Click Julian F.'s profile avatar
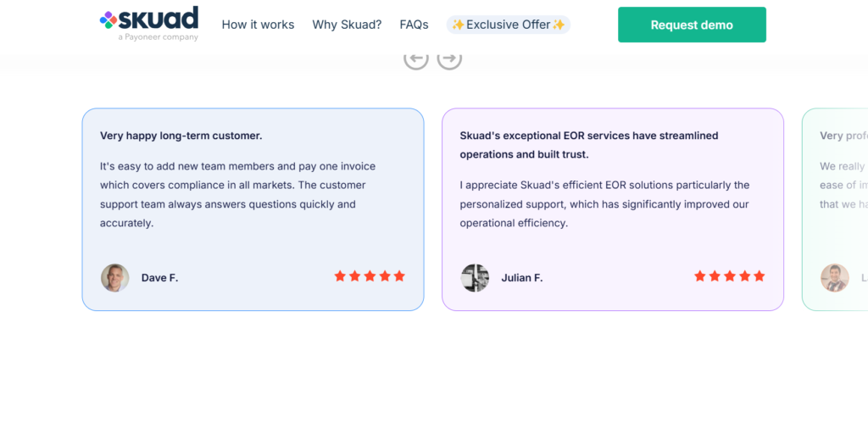 475,278
